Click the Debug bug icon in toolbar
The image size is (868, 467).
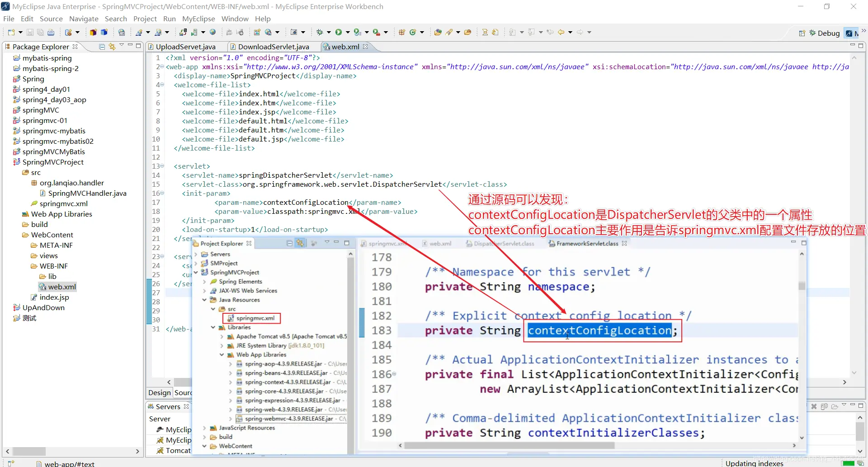(320, 32)
